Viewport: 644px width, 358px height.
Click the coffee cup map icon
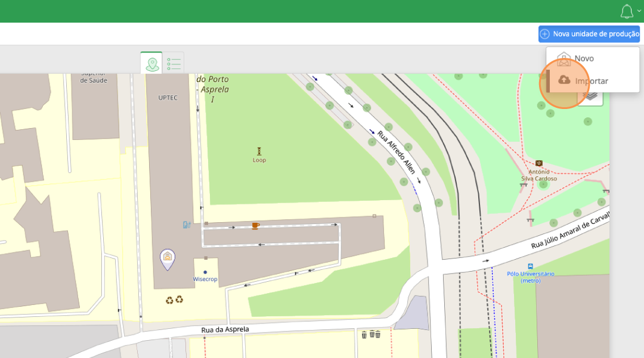tap(255, 226)
